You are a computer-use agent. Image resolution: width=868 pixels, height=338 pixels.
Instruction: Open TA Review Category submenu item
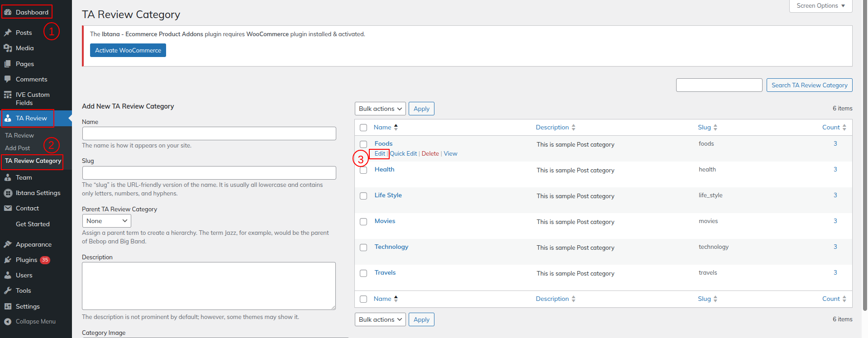coord(33,161)
